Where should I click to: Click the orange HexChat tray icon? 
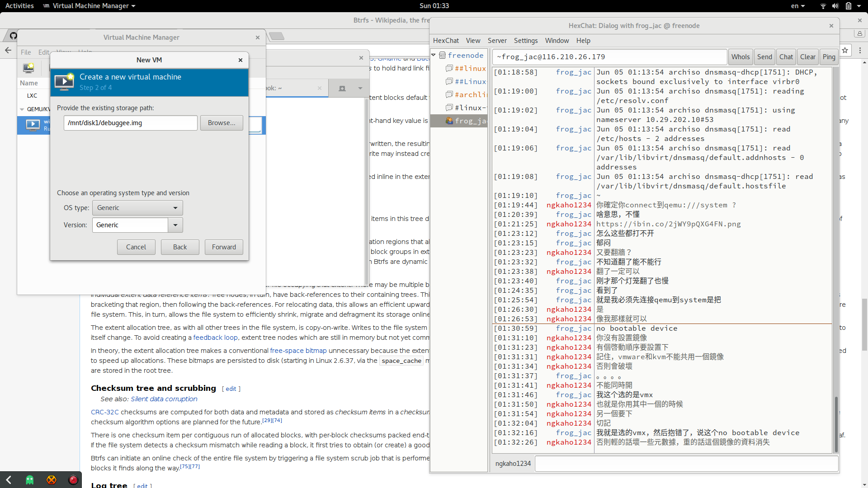[x=52, y=480]
